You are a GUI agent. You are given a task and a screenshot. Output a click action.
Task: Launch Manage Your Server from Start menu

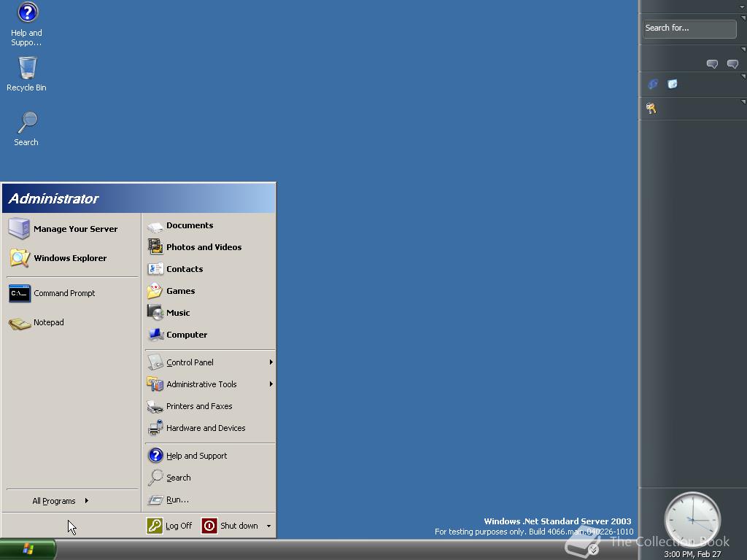(x=72, y=228)
